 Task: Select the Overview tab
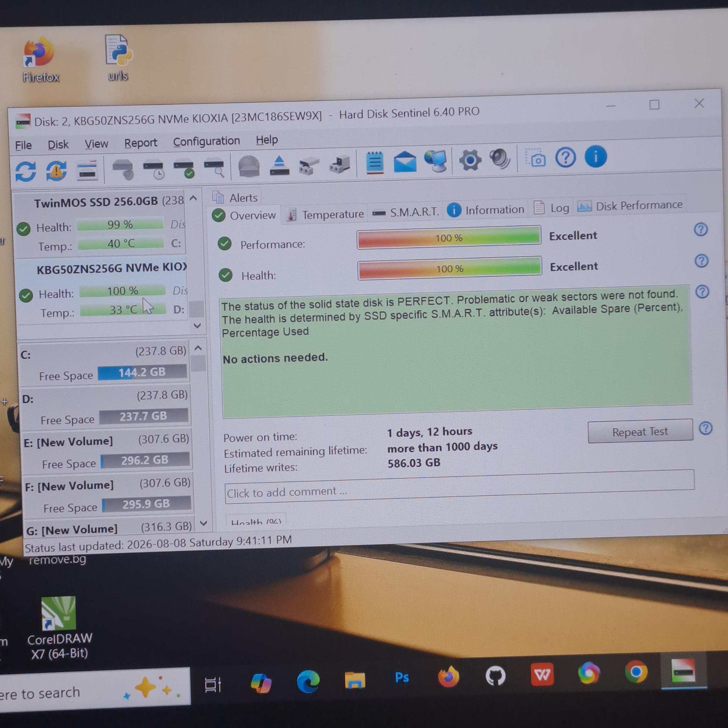(244, 216)
